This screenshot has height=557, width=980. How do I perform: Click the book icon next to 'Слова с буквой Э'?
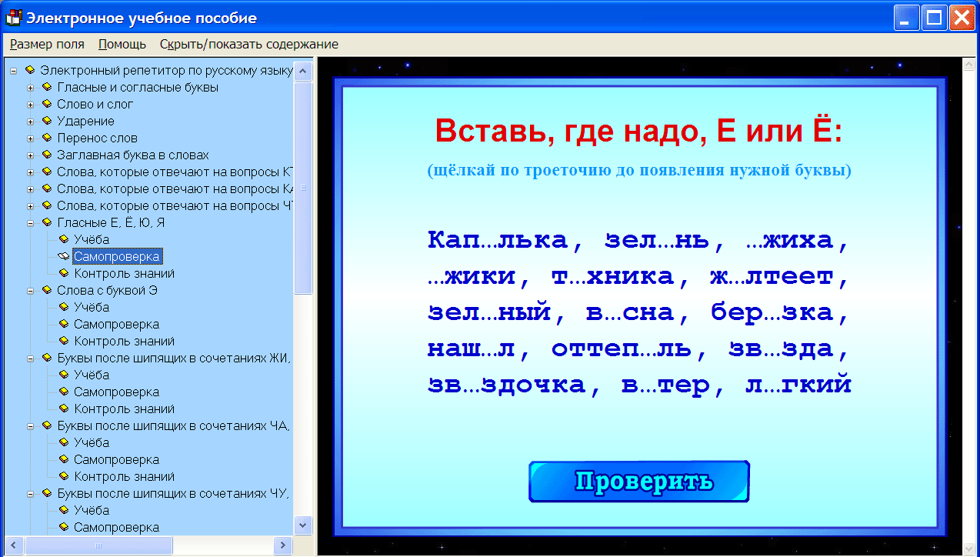[48, 290]
